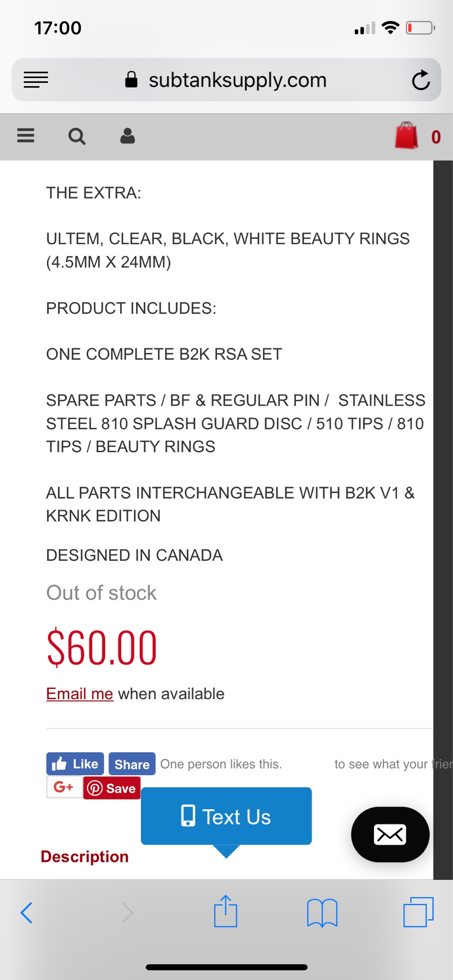This screenshot has width=453, height=980.
Task: Click the Google+ share button
Action: click(64, 787)
